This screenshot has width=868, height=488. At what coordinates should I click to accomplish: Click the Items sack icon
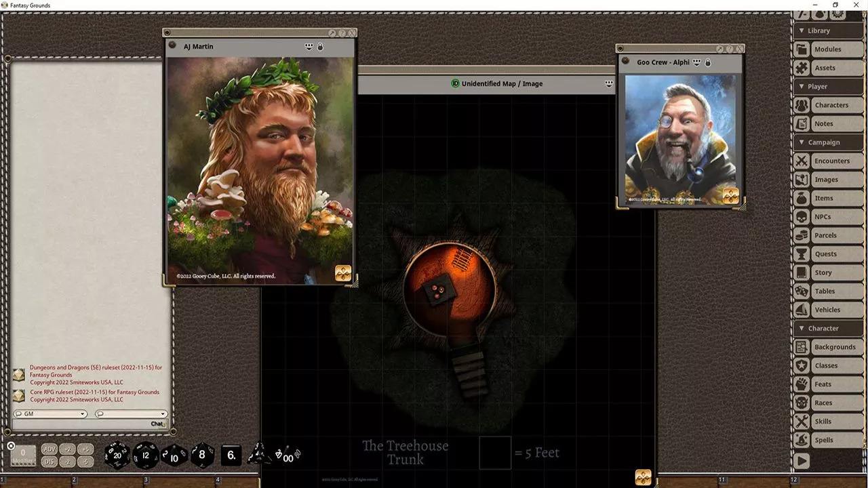802,198
